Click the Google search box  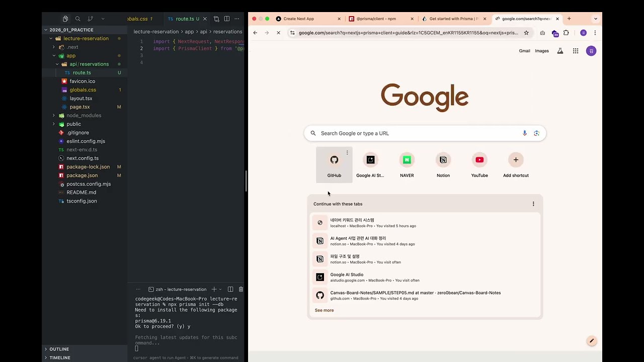click(425, 133)
